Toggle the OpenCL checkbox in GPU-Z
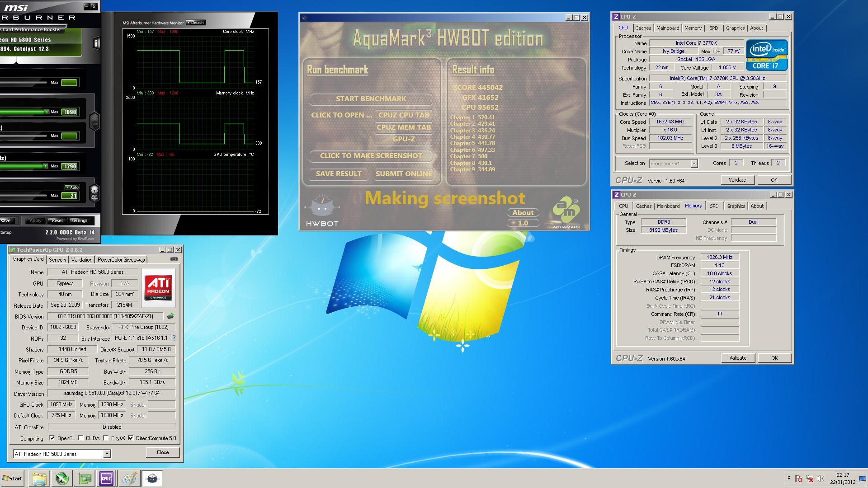868x488 pixels. tap(52, 438)
